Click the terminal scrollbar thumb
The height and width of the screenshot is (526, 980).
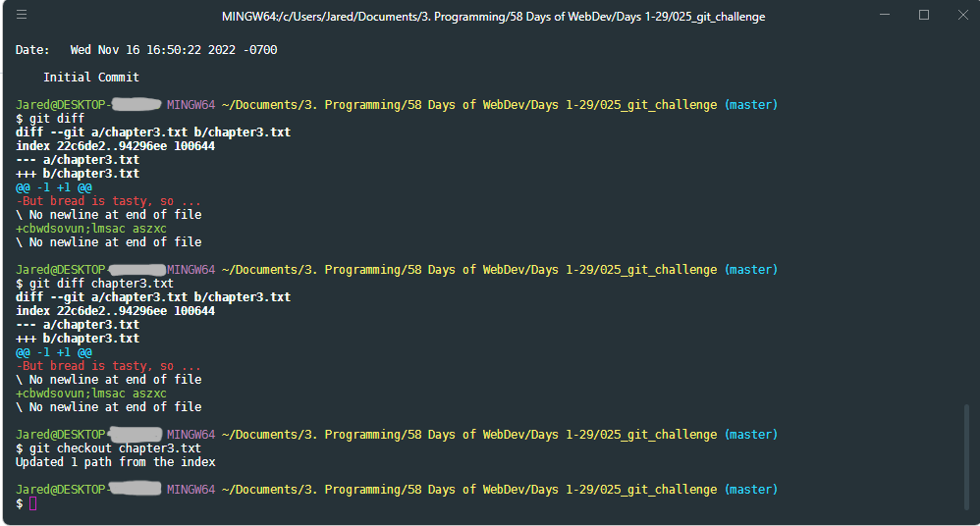(966, 457)
